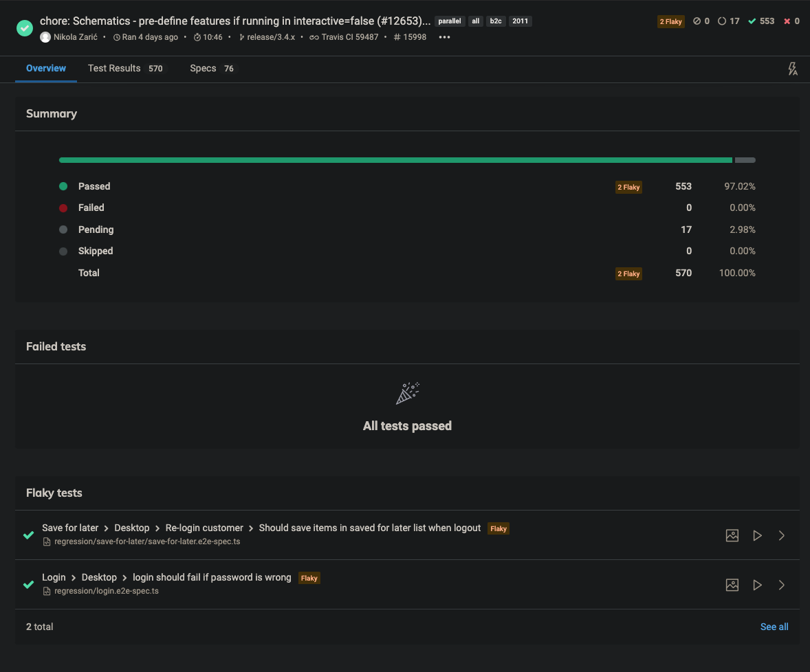Click Nikola Zarić author avatar
The width and height of the screenshot is (810, 672).
click(x=45, y=37)
